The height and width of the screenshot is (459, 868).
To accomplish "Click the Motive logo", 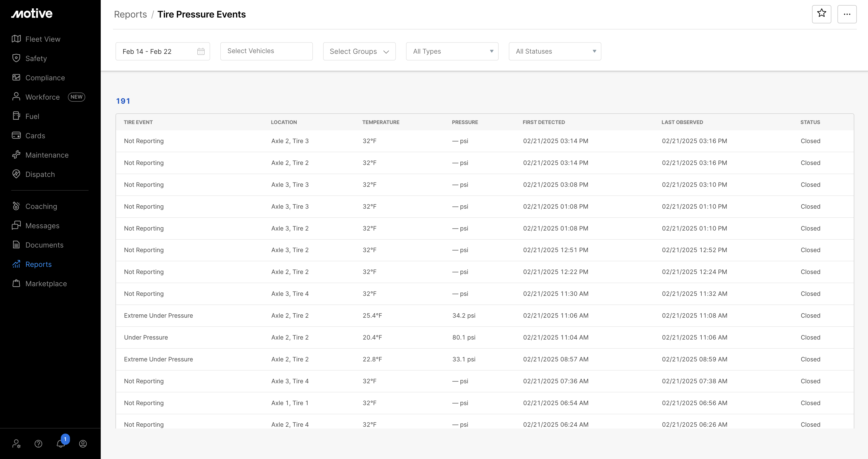I will (x=32, y=13).
